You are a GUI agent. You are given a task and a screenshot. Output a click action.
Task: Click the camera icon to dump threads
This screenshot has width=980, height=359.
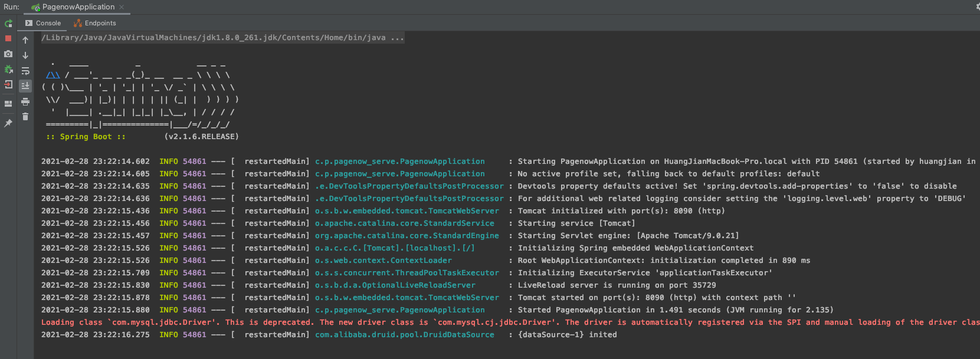(8, 54)
